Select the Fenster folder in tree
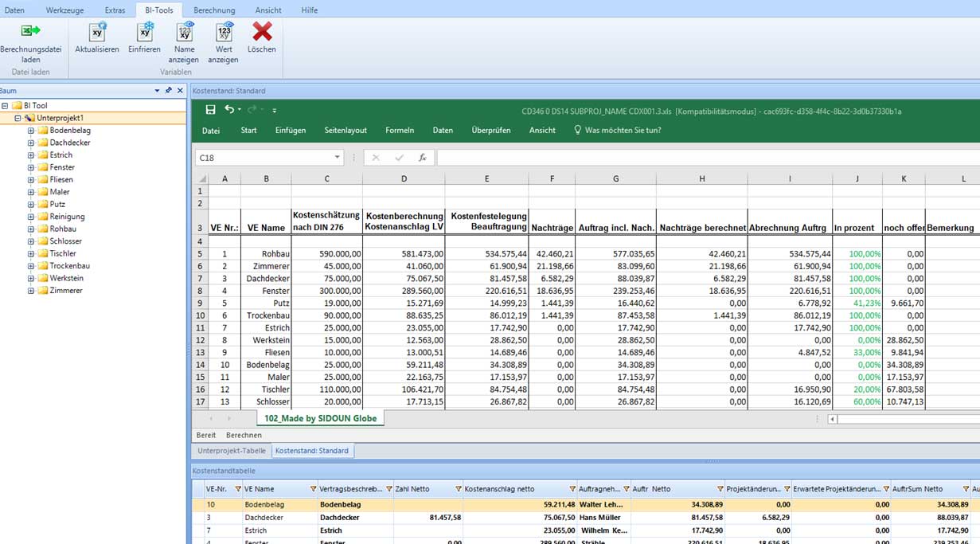980x544 pixels. [62, 167]
